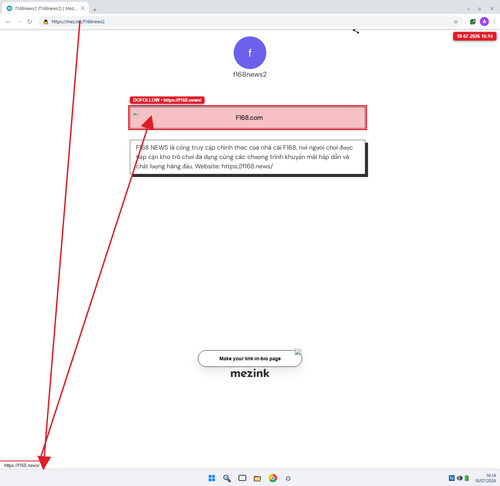Open Chrome from the taskbar
500x486 pixels.
click(x=273, y=478)
